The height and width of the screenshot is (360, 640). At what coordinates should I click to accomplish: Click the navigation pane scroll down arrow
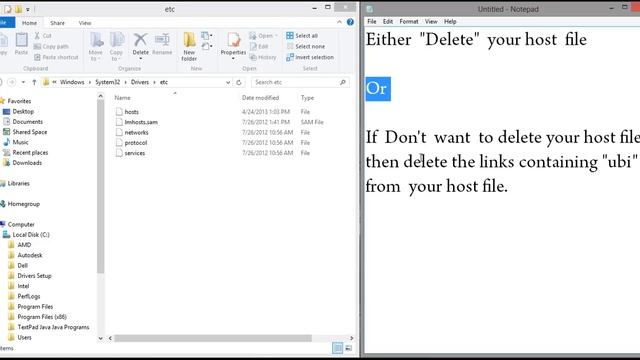pyautogui.click(x=100, y=338)
